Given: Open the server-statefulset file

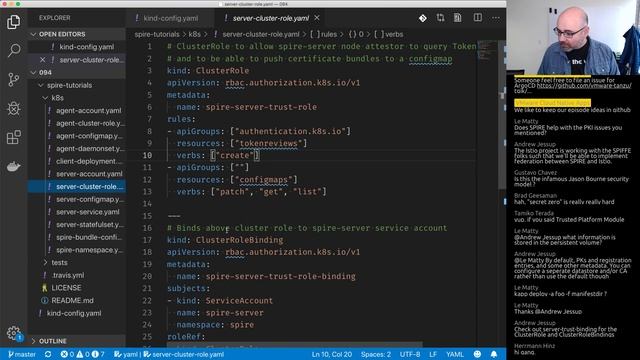Looking at the screenshot, I should [x=77, y=224].
